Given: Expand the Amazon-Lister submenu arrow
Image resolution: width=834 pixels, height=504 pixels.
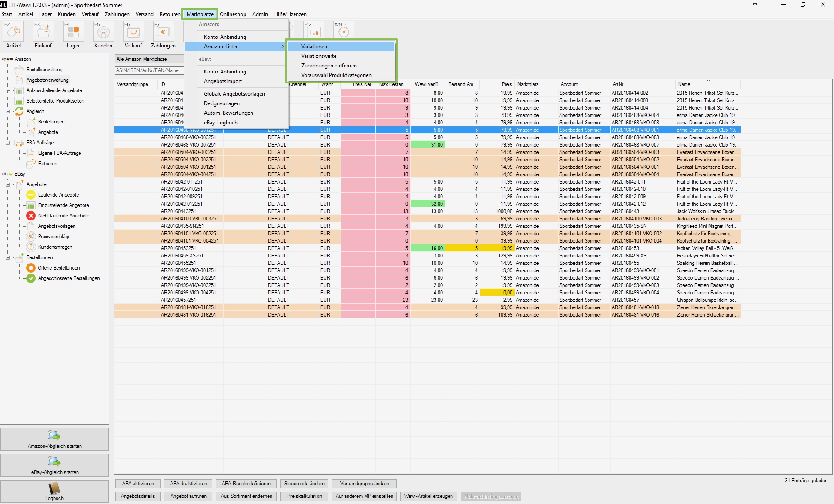Looking at the screenshot, I should 282,47.
